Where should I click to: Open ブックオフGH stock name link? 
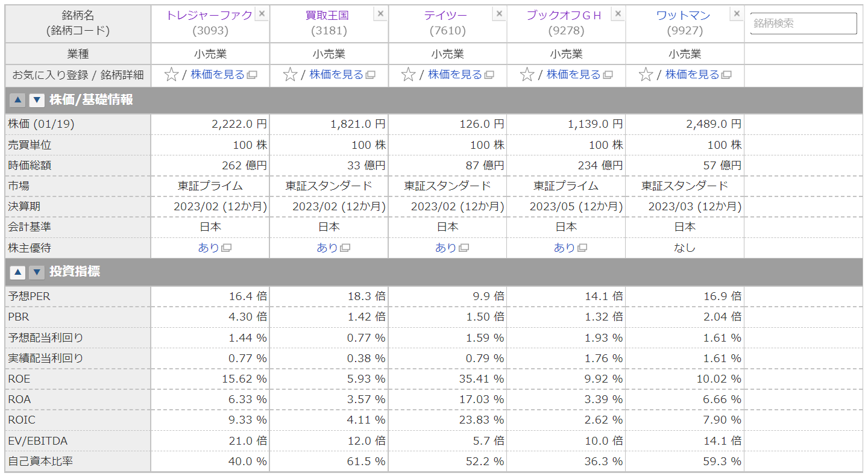(x=564, y=16)
